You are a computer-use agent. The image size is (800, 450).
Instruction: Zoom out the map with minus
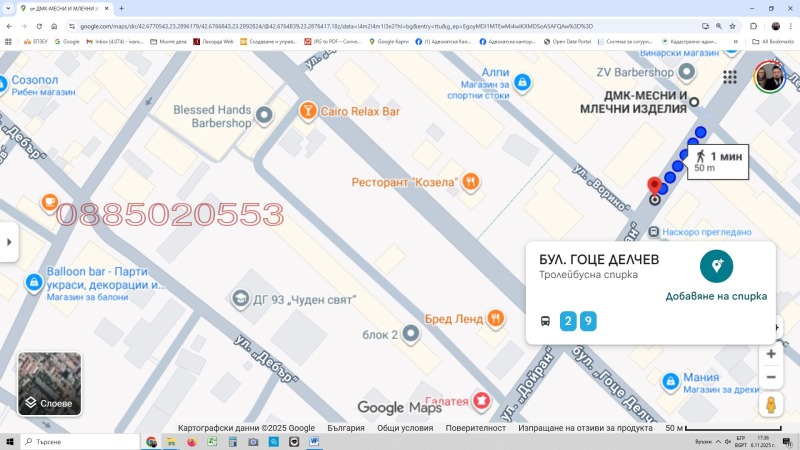771,378
